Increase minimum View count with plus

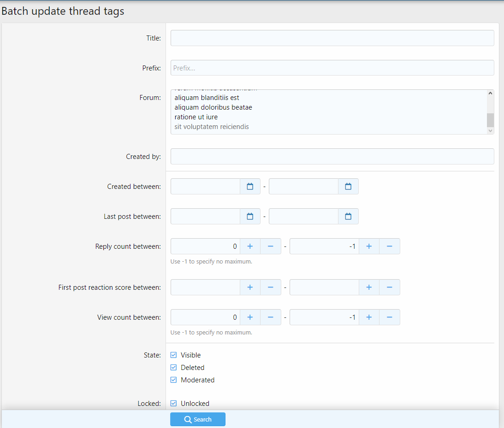click(250, 317)
